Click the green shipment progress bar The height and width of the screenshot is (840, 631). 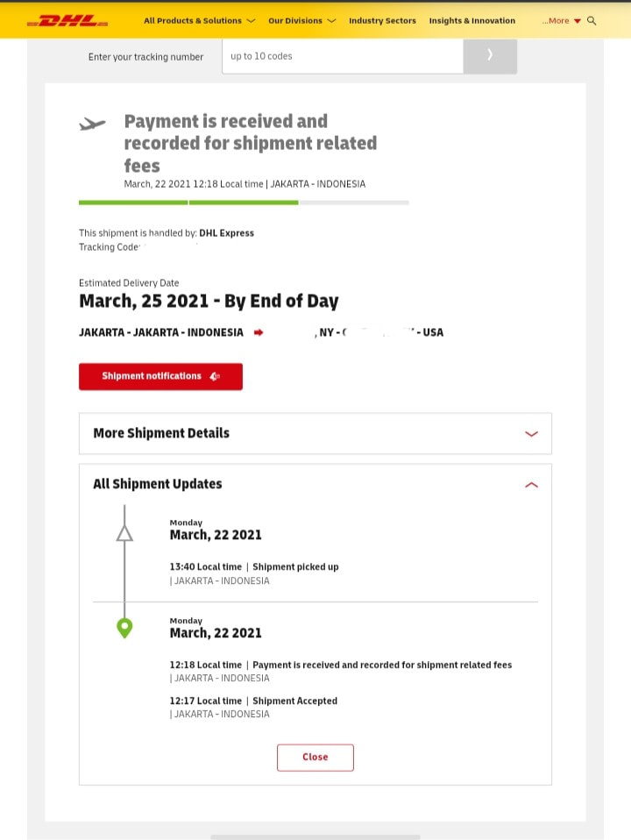click(188, 203)
